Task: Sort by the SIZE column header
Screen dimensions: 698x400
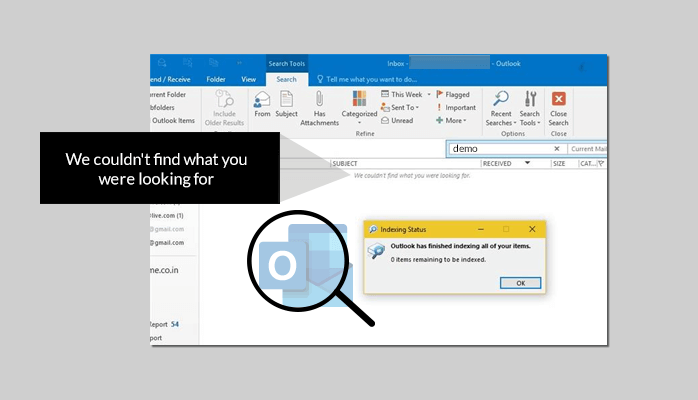Action: (x=559, y=163)
